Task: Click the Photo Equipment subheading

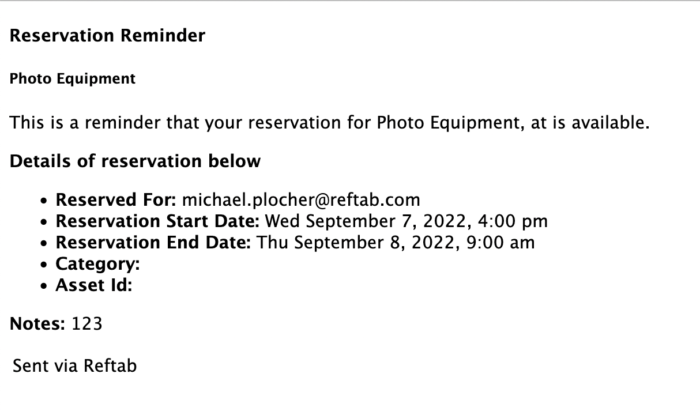Action: pyautogui.click(x=72, y=79)
